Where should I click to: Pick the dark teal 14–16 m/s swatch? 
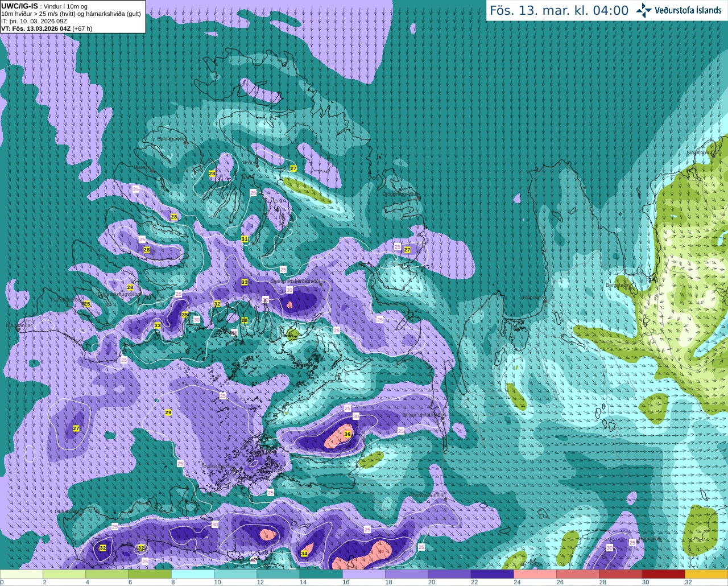(x=321, y=574)
